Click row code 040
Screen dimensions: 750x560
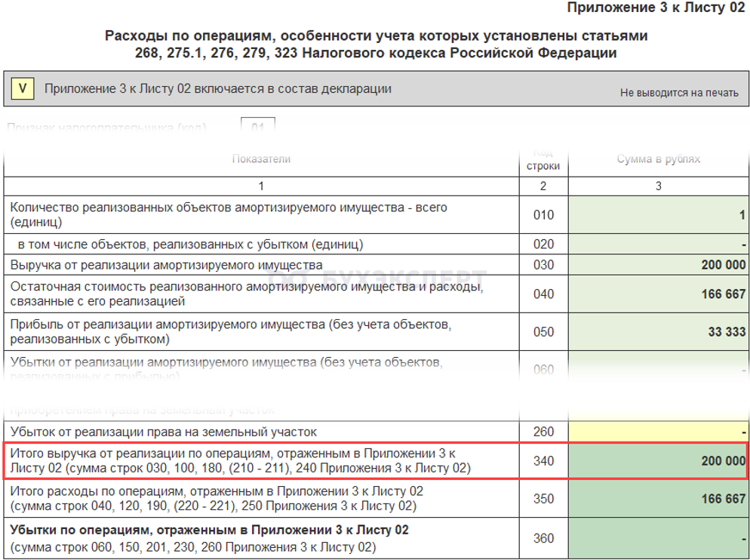point(543,294)
